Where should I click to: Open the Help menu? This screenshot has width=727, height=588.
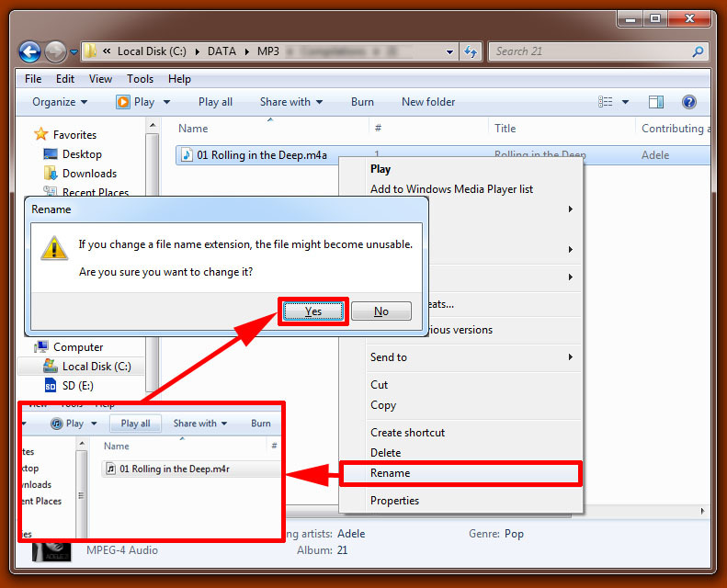tap(179, 79)
